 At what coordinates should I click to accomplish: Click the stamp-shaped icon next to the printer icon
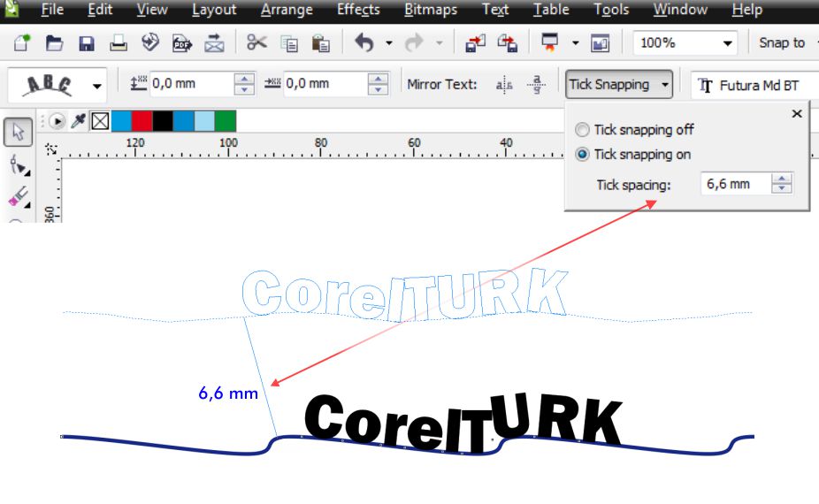click(x=149, y=42)
